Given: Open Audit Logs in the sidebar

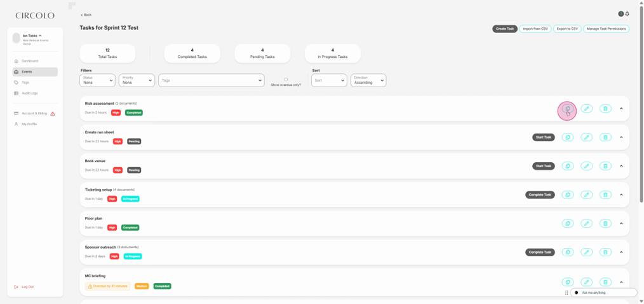Looking at the screenshot, I should tap(30, 93).
